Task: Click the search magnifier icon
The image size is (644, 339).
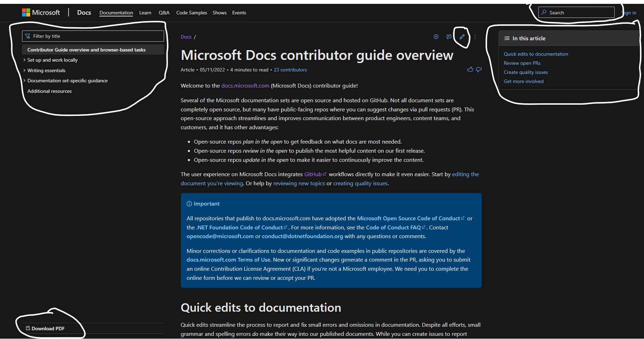Action: [544, 12]
